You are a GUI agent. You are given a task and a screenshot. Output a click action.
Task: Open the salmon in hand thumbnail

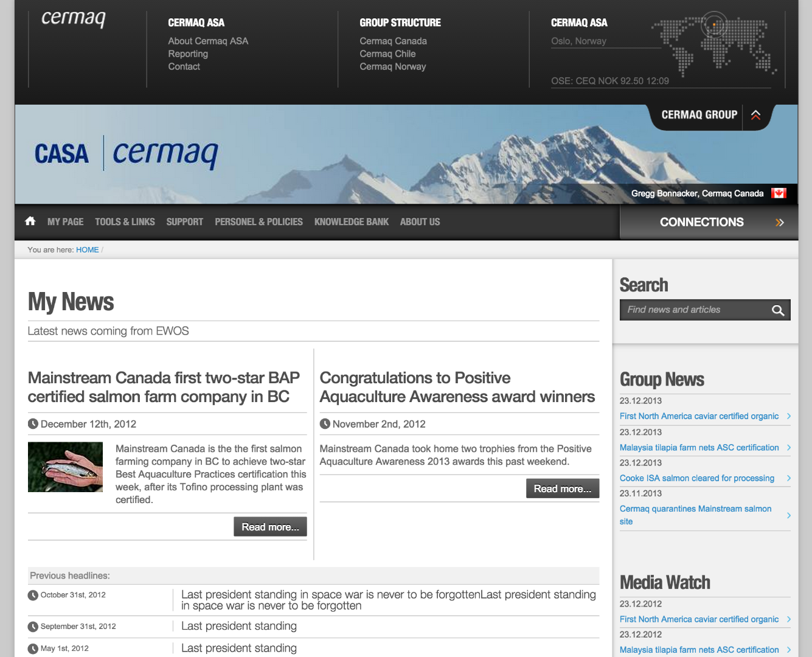[x=65, y=467]
